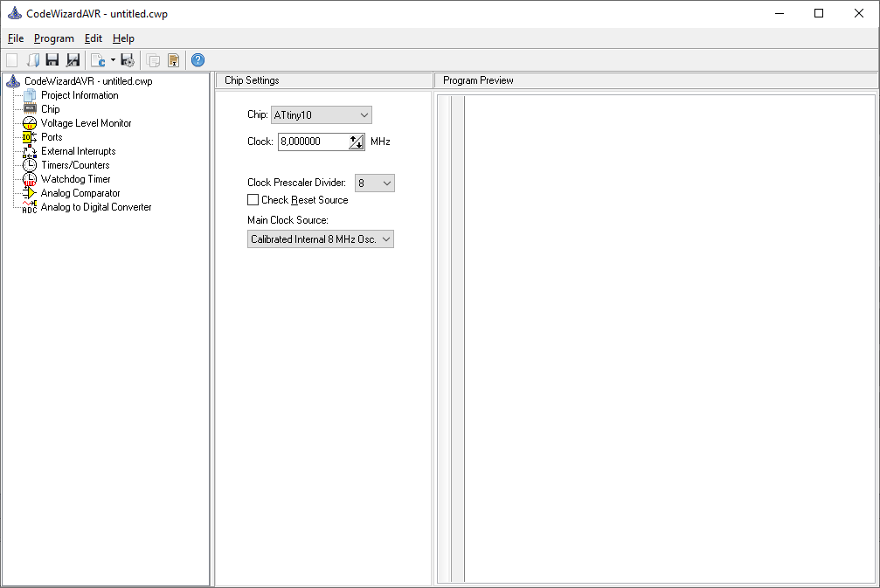Click the Project Information page icon
880x588 pixels.
[30, 95]
